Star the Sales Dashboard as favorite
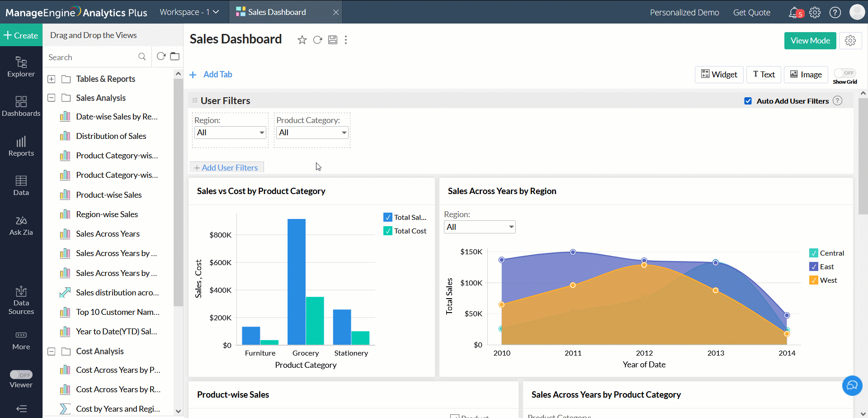 pyautogui.click(x=302, y=40)
